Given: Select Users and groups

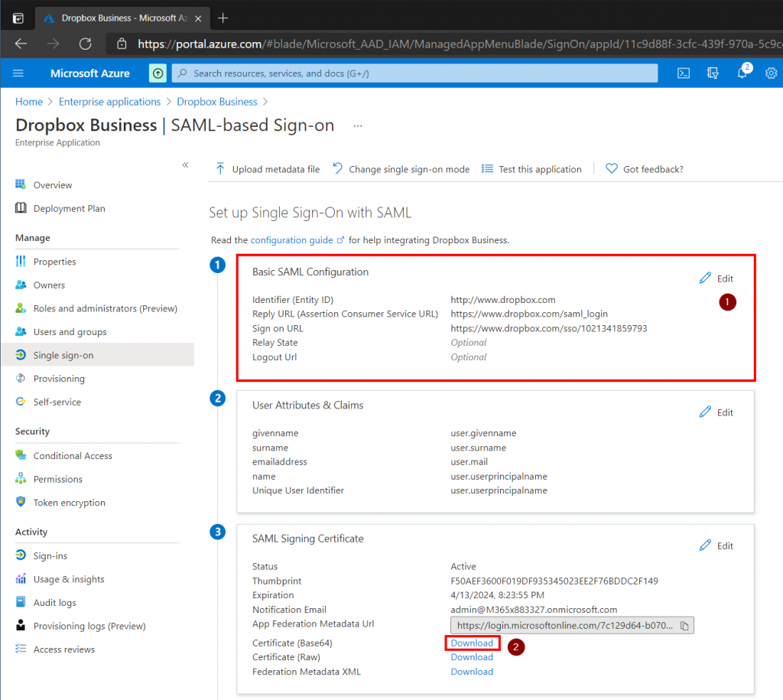Looking at the screenshot, I should [x=70, y=332].
